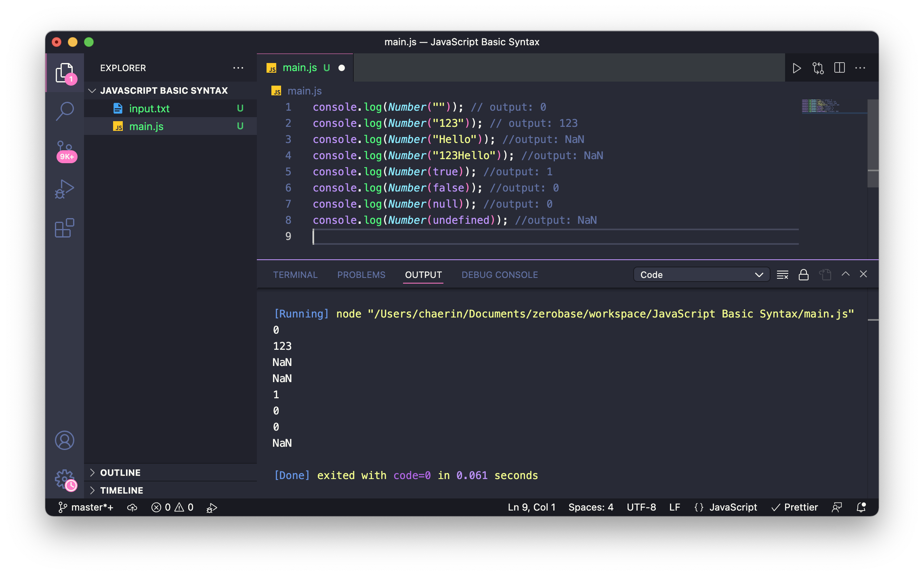Toggle output auto-scroll lock
The width and height of the screenshot is (924, 576).
pyautogui.click(x=803, y=275)
